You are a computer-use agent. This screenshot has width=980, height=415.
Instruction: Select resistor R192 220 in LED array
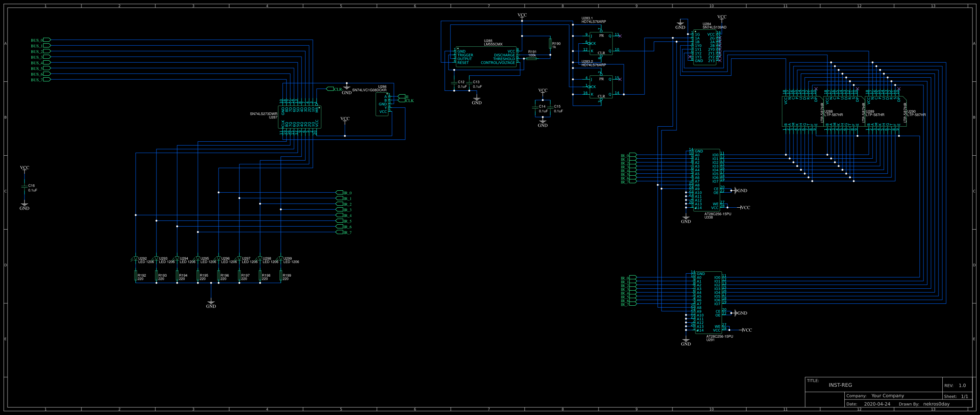136,276
